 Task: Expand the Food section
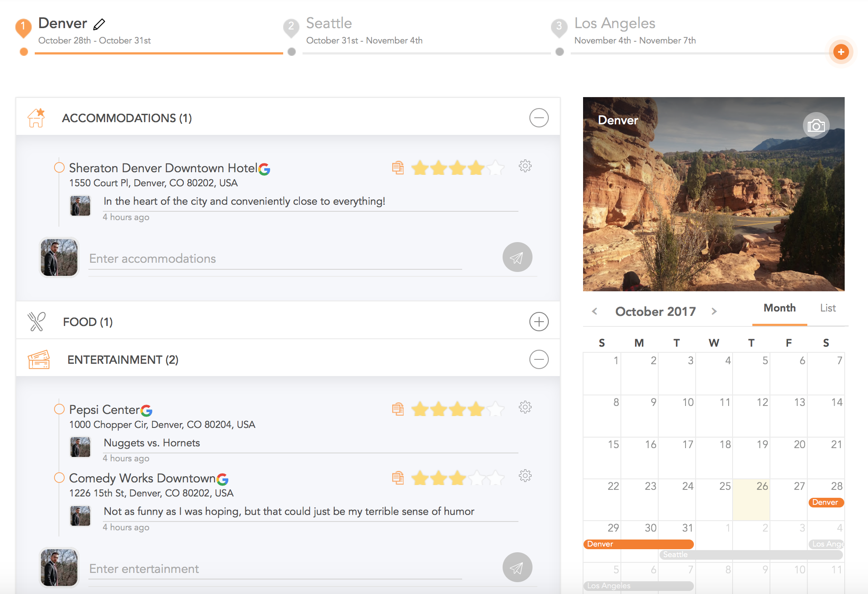coord(539,322)
